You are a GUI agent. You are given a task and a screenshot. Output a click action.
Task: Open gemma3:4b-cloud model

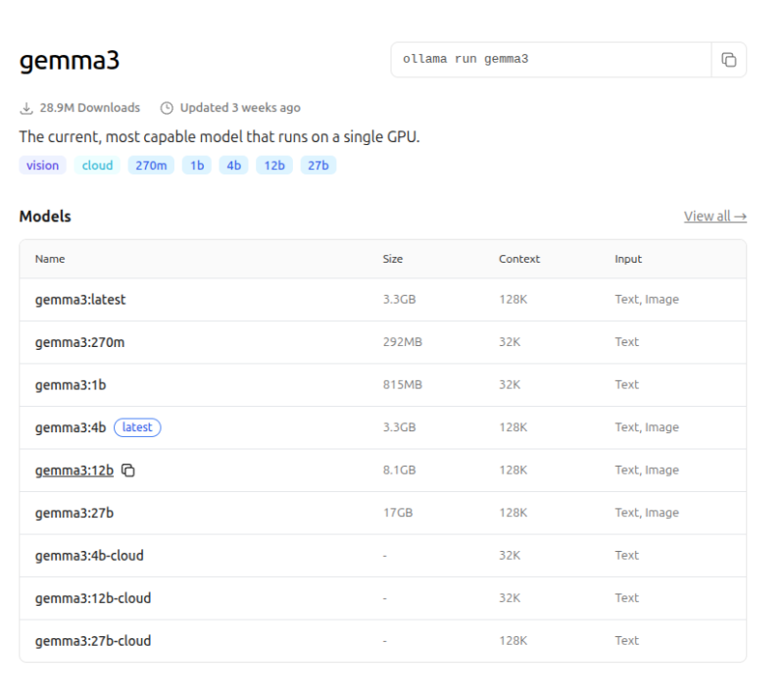89,556
